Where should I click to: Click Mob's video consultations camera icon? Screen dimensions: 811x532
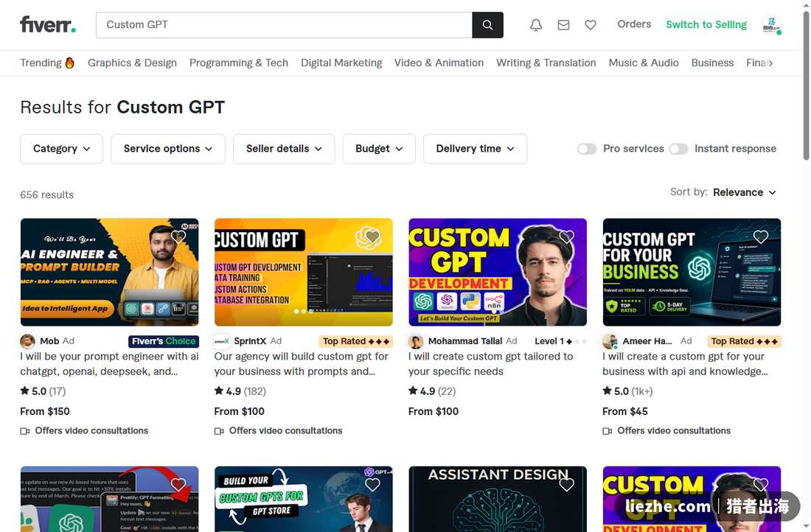tap(25, 431)
